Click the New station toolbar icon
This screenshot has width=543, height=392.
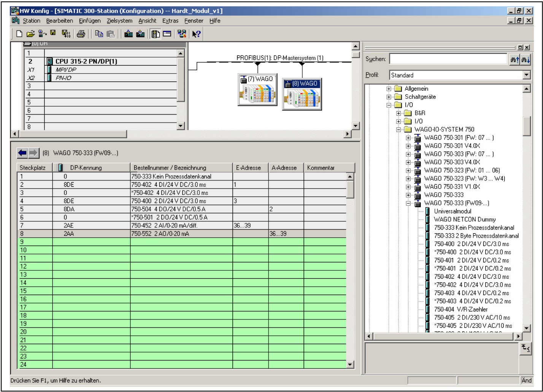click(20, 34)
